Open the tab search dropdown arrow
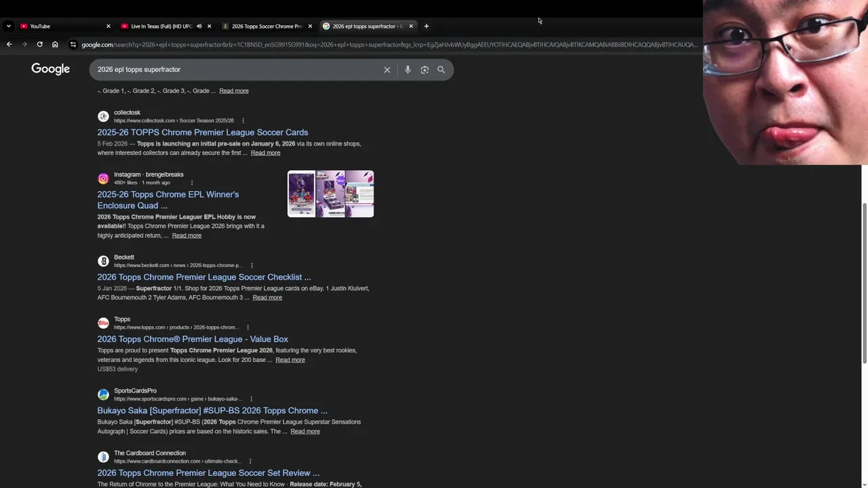The image size is (868, 488). click(8, 26)
